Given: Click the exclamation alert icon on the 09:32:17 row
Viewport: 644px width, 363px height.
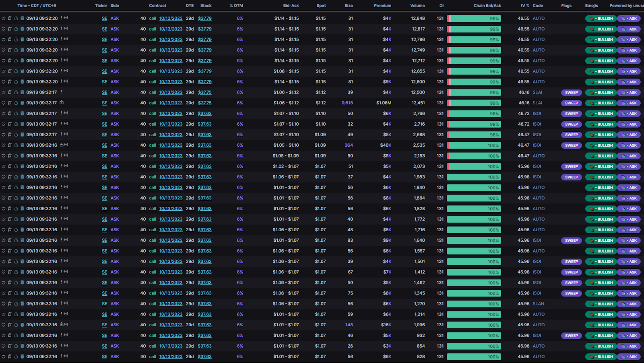Looking at the screenshot, I should click(x=62, y=92).
